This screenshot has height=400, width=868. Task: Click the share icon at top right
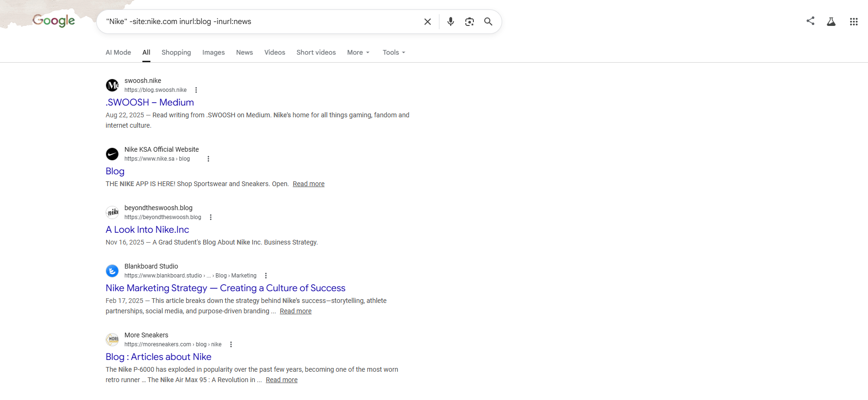[810, 21]
